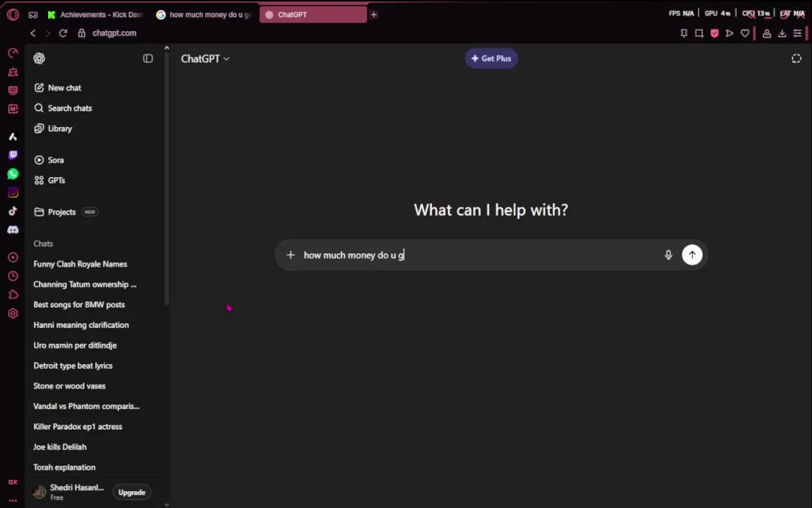Screen dimensions: 812x508
Task: Open the GPTs page
Action: point(49,181)
